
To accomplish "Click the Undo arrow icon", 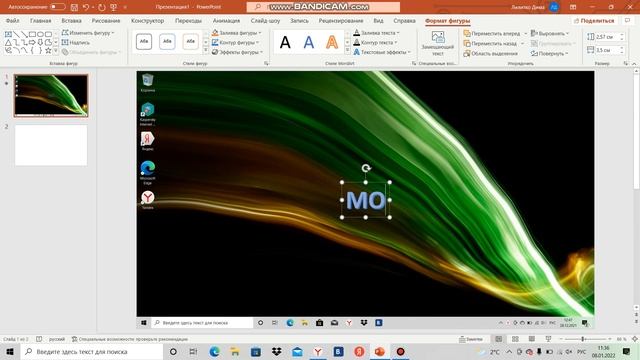I will coord(86,7).
